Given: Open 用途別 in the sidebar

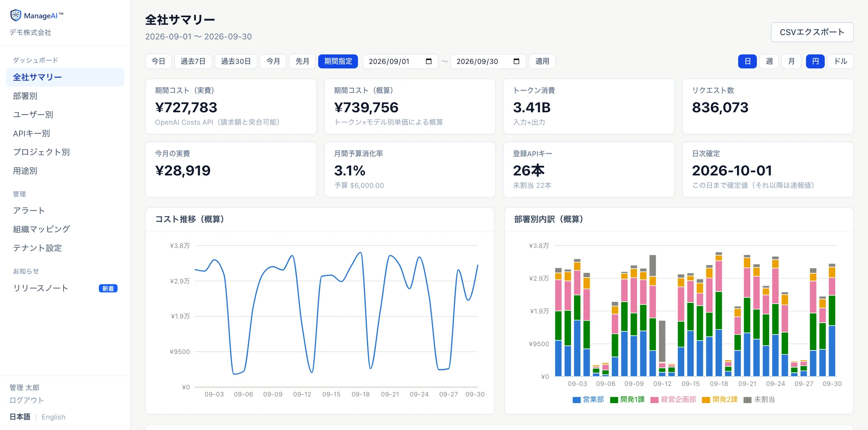Looking at the screenshot, I should click(65, 171).
